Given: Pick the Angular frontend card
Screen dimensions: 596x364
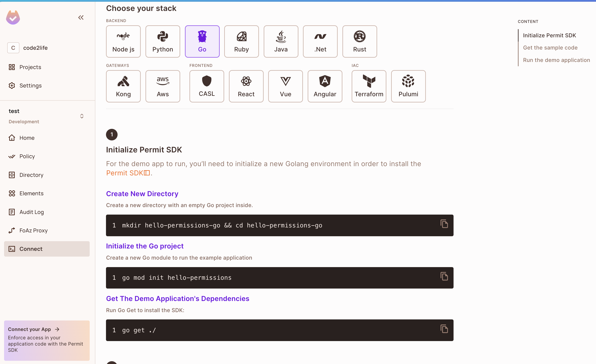Looking at the screenshot, I should (x=325, y=86).
